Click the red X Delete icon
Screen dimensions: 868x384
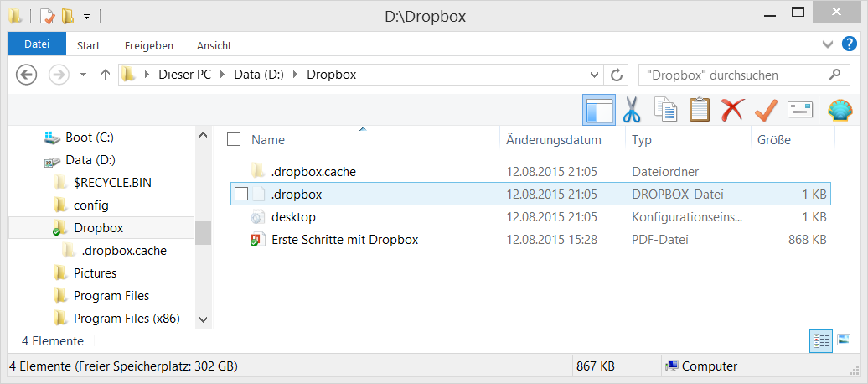pyautogui.click(x=732, y=109)
